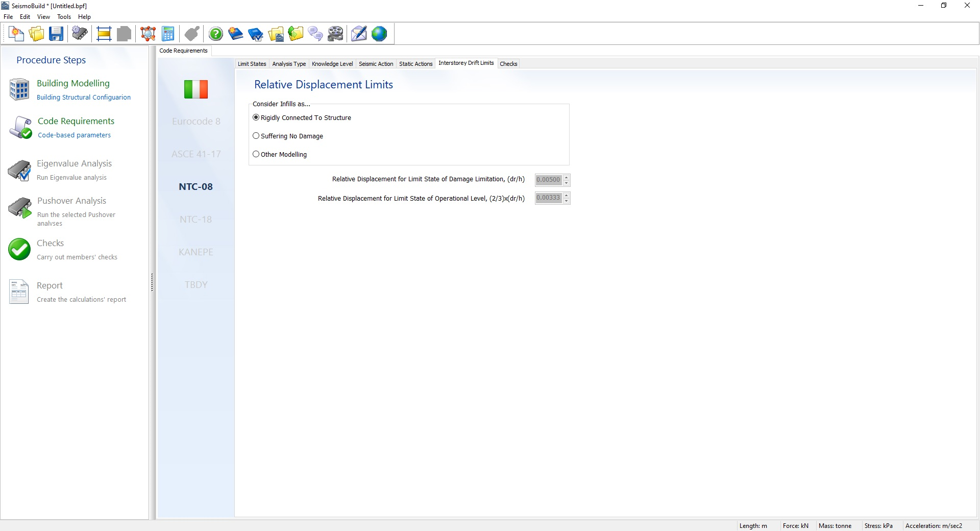
Task: Click the globe website icon
Action: 379,34
